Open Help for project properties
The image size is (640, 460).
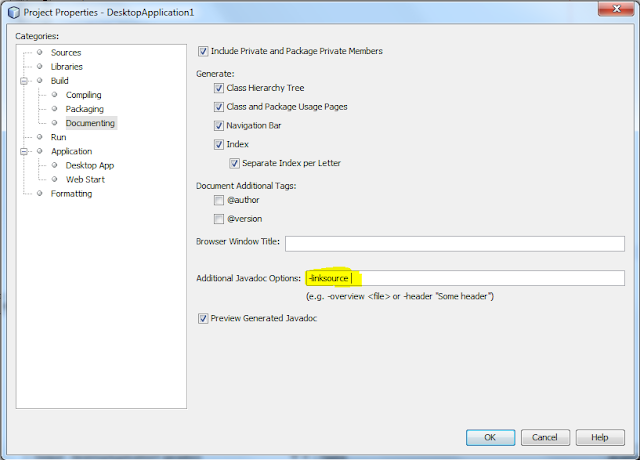[x=600, y=438]
